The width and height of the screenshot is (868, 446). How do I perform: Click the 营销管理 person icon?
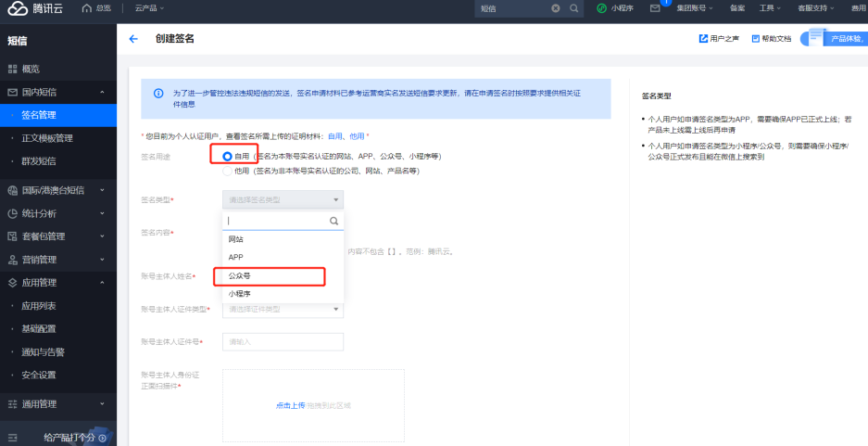tap(12, 260)
